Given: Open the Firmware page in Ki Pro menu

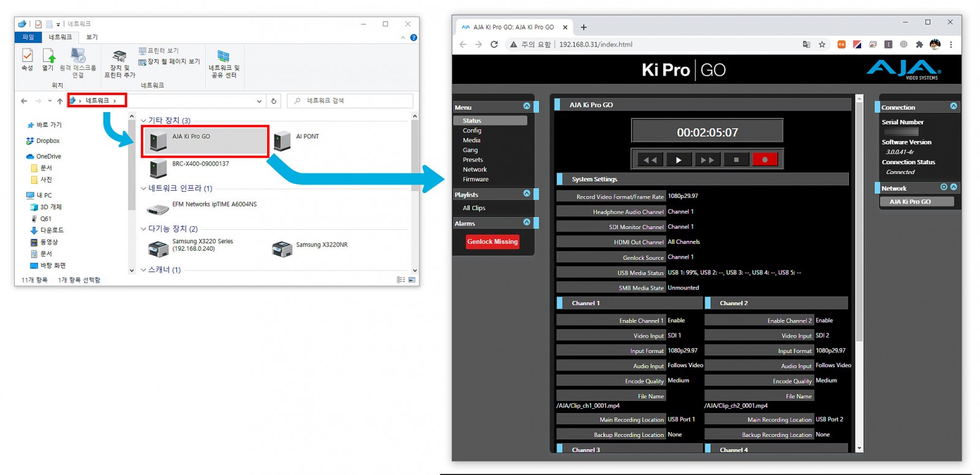Looking at the screenshot, I should tap(476, 180).
